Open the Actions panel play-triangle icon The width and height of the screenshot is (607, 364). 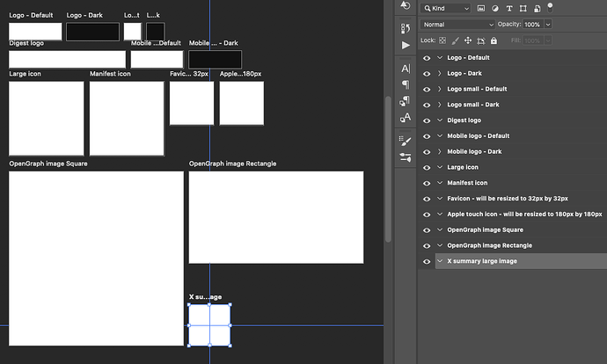[406, 45]
